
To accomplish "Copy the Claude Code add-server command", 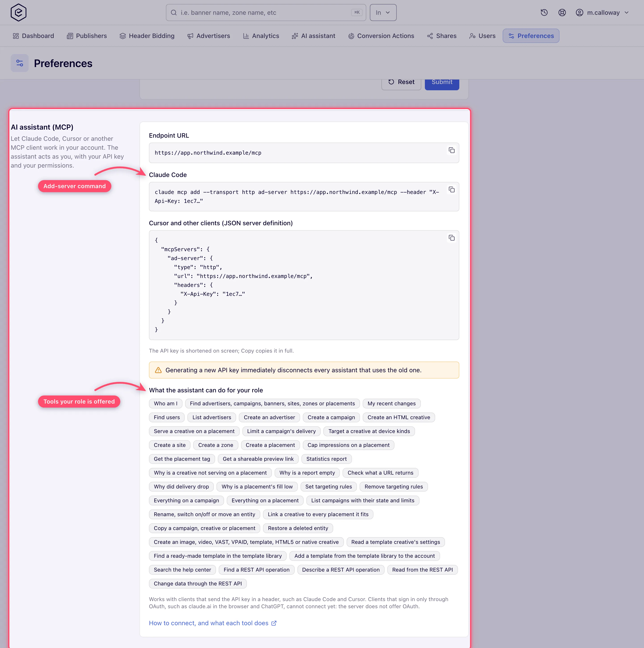I will point(451,189).
